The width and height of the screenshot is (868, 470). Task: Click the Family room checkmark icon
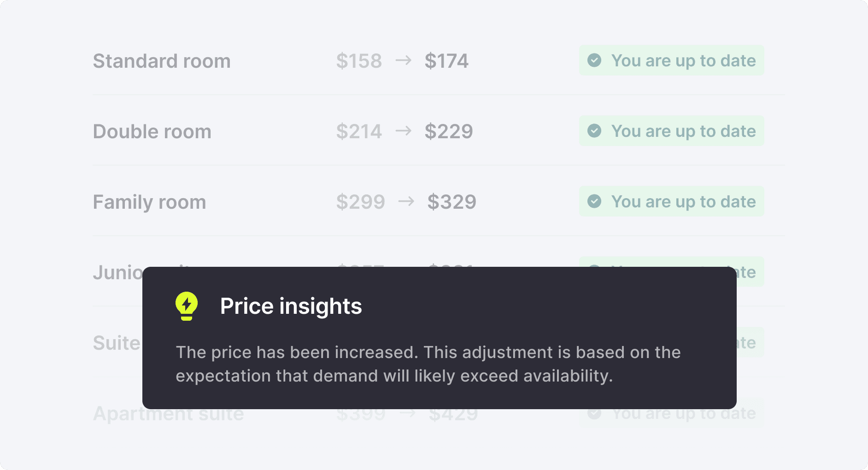(594, 201)
